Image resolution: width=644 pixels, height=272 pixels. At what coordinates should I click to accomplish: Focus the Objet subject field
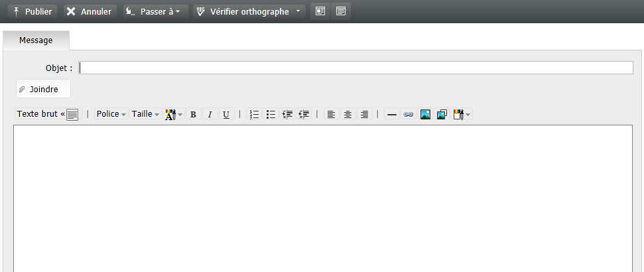coord(355,68)
